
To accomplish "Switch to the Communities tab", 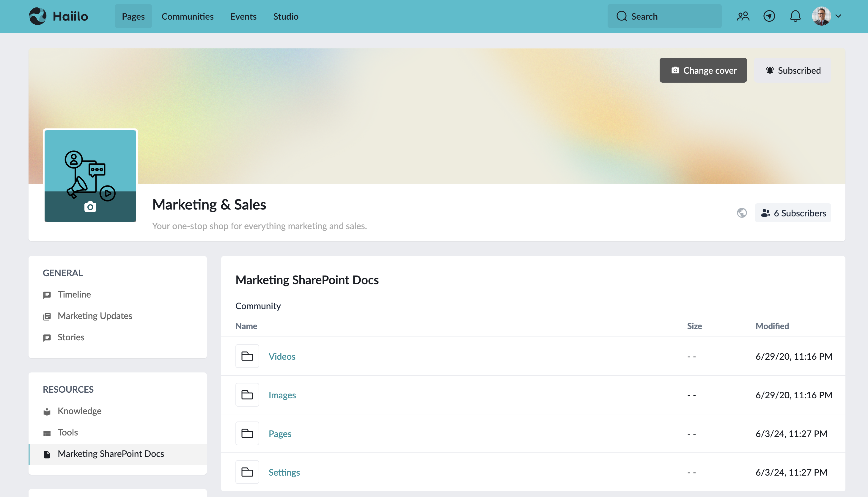I will (187, 16).
